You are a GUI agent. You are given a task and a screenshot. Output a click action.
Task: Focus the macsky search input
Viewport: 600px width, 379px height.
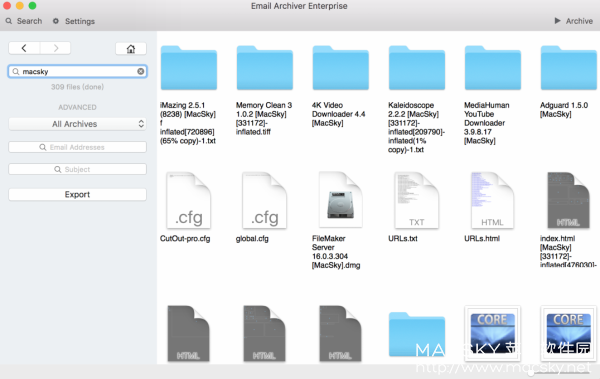coord(78,71)
